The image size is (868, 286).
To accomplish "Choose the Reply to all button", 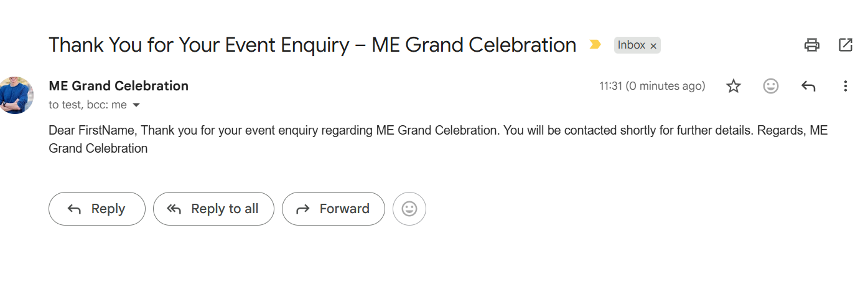I will click(x=213, y=209).
